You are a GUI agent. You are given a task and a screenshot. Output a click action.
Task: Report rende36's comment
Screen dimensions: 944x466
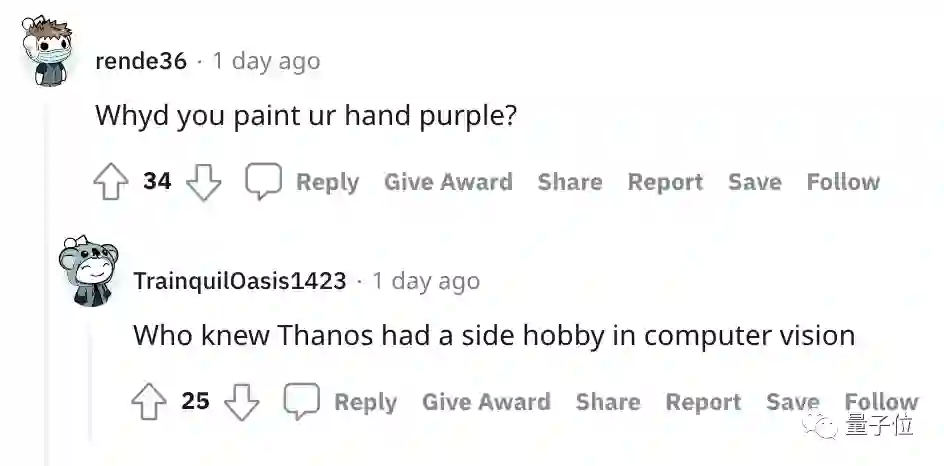(665, 182)
